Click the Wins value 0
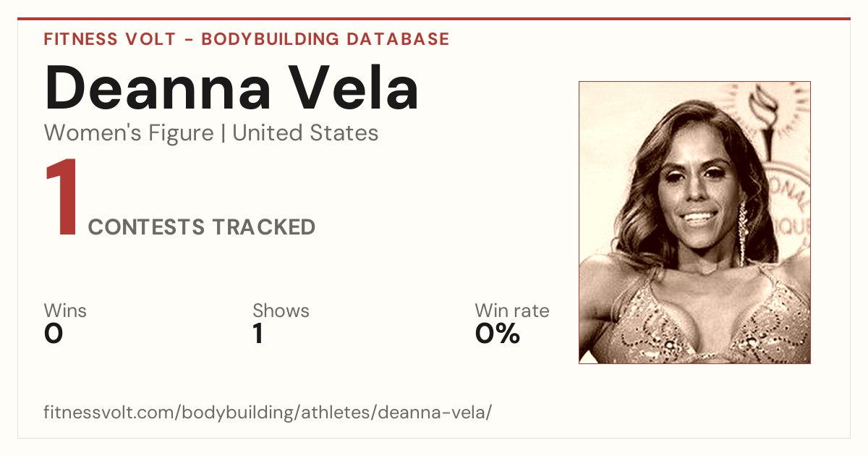Viewport: 868px width, 456px height. (54, 334)
